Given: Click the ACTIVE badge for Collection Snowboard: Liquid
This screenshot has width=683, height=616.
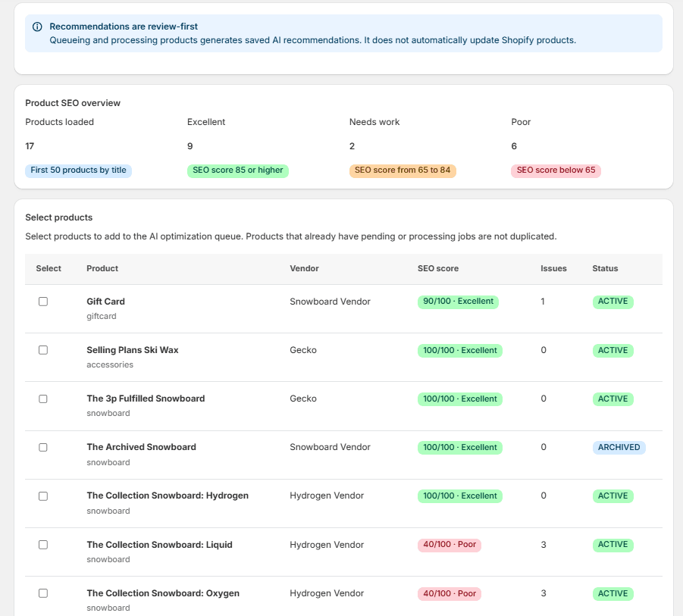Looking at the screenshot, I should (613, 545).
